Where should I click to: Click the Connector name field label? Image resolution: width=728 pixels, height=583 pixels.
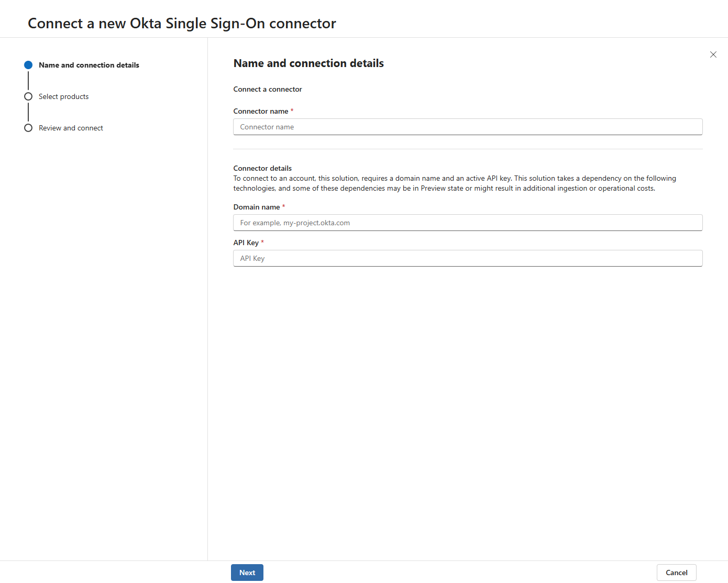[261, 111]
